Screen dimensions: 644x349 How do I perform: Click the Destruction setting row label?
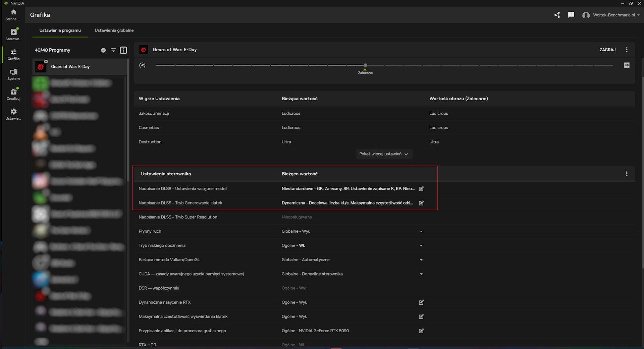click(150, 142)
